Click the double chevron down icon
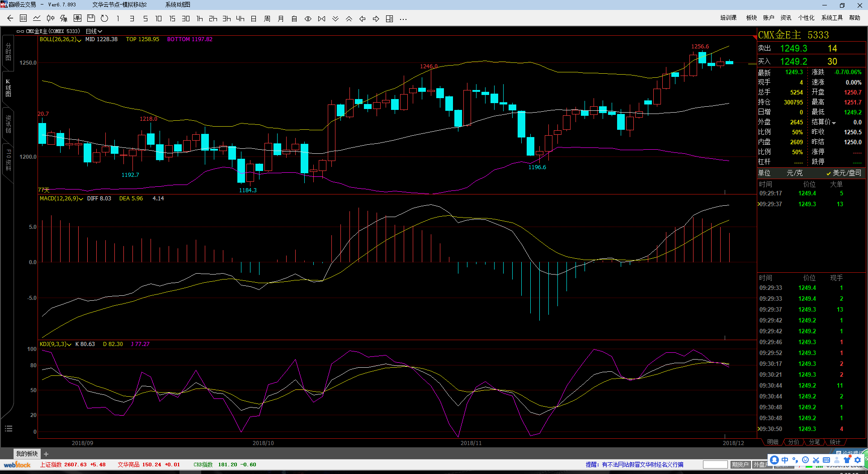Screen dimensions: 868x474 pos(335,19)
